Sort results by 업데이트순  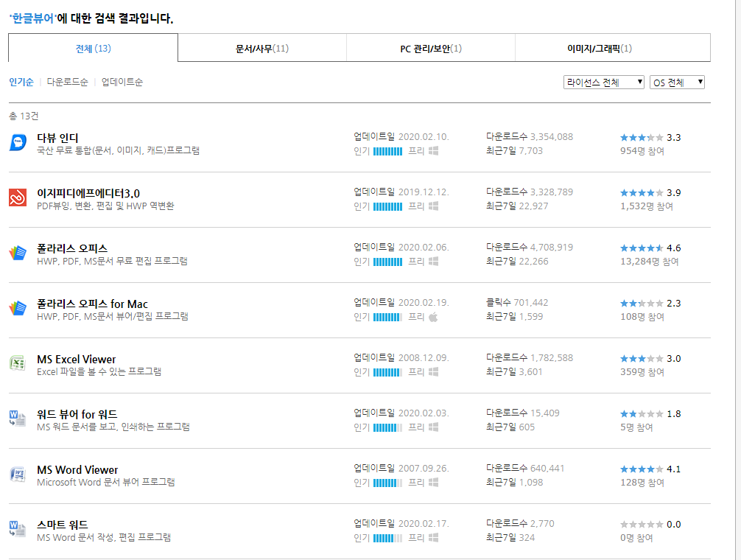tap(122, 83)
